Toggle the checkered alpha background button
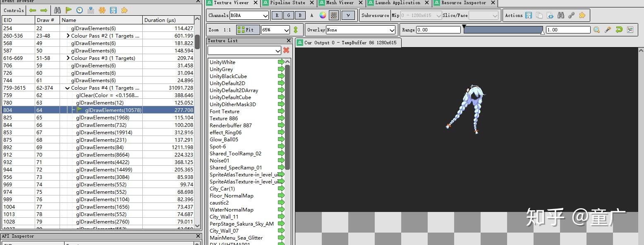This screenshot has width=644, height=245. (x=333, y=15)
